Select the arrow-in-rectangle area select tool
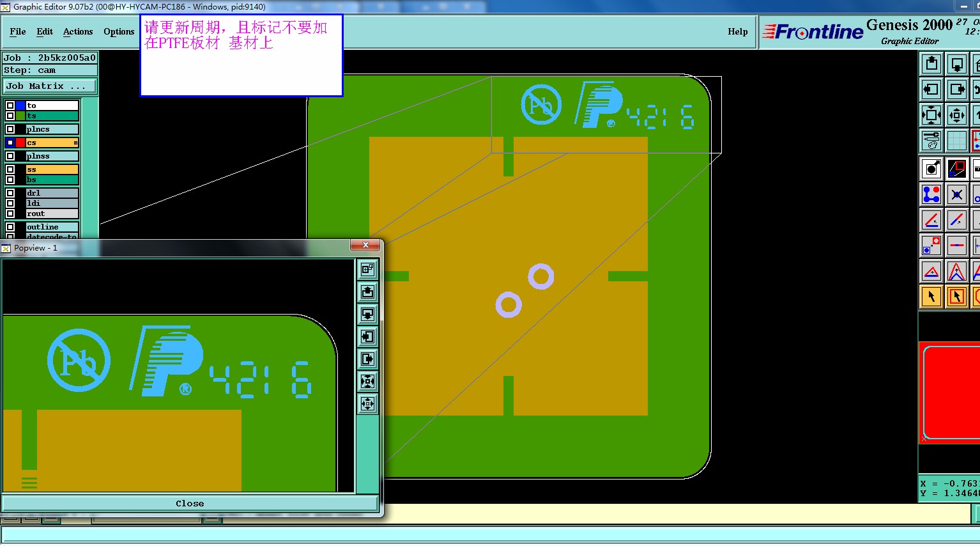 click(x=956, y=297)
